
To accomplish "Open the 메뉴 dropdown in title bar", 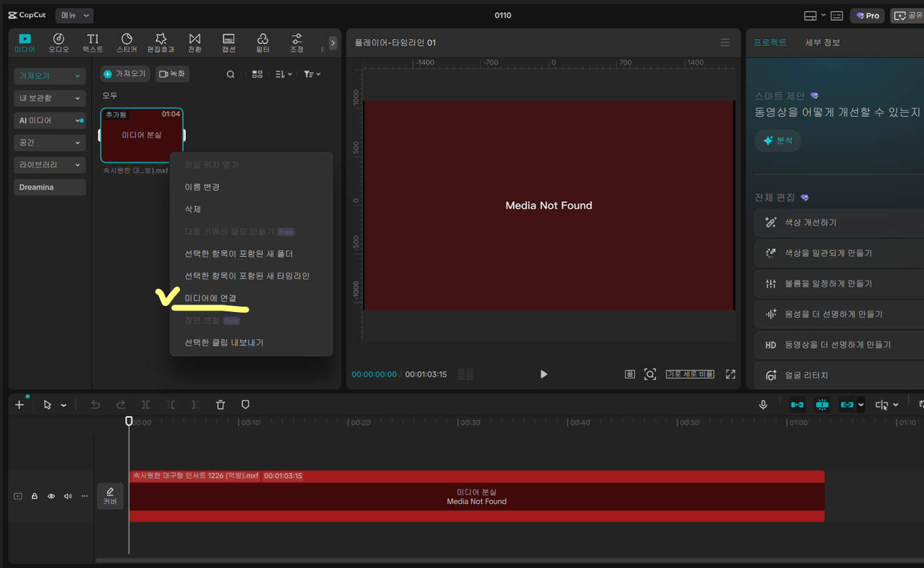I will pyautogui.click(x=74, y=15).
